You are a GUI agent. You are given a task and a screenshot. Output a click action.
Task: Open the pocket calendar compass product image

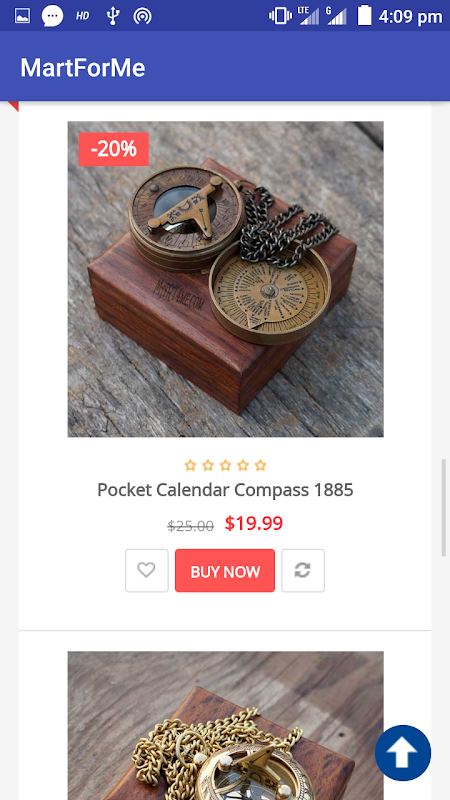pyautogui.click(x=226, y=279)
